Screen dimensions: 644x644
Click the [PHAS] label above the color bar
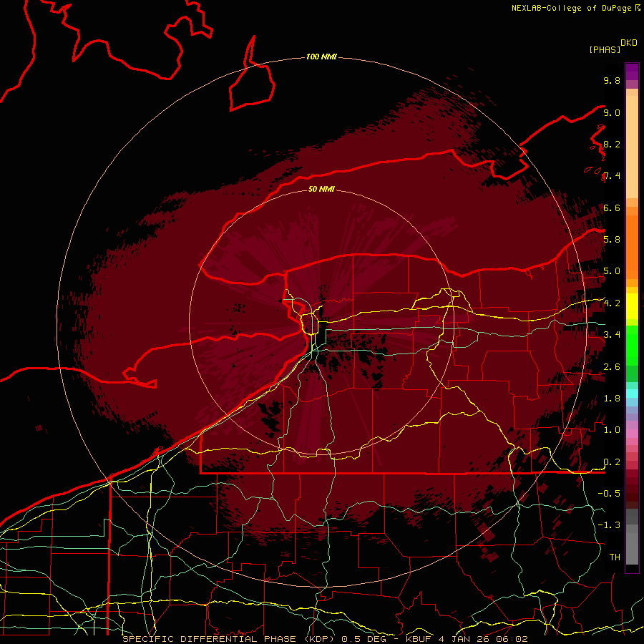(605, 49)
